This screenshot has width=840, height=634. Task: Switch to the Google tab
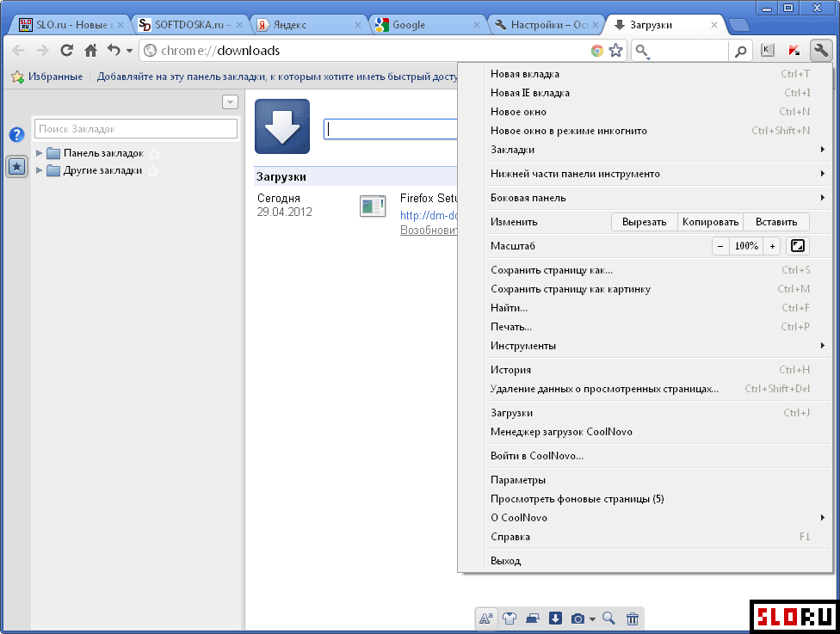point(428,25)
